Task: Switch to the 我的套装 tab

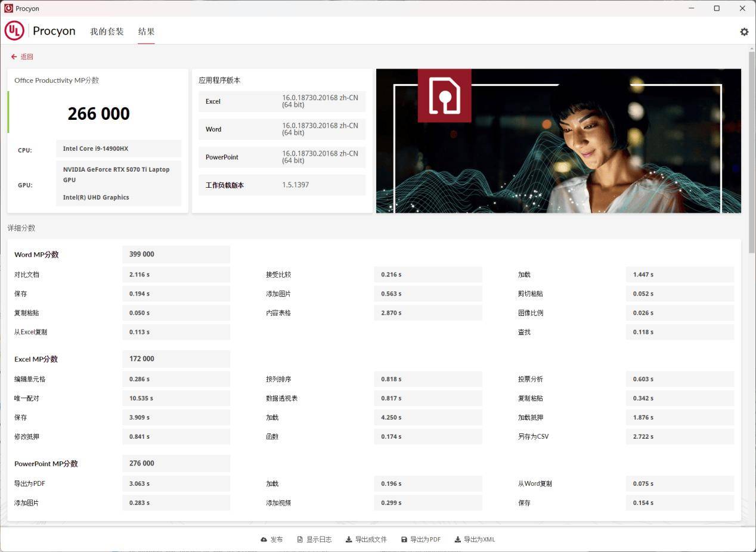Action: [x=106, y=31]
